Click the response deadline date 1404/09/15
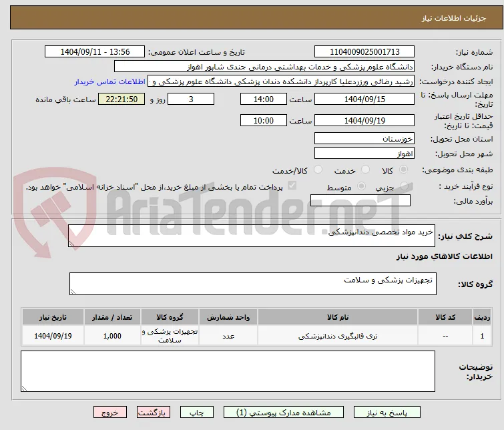The image size is (504, 430). pos(364,99)
